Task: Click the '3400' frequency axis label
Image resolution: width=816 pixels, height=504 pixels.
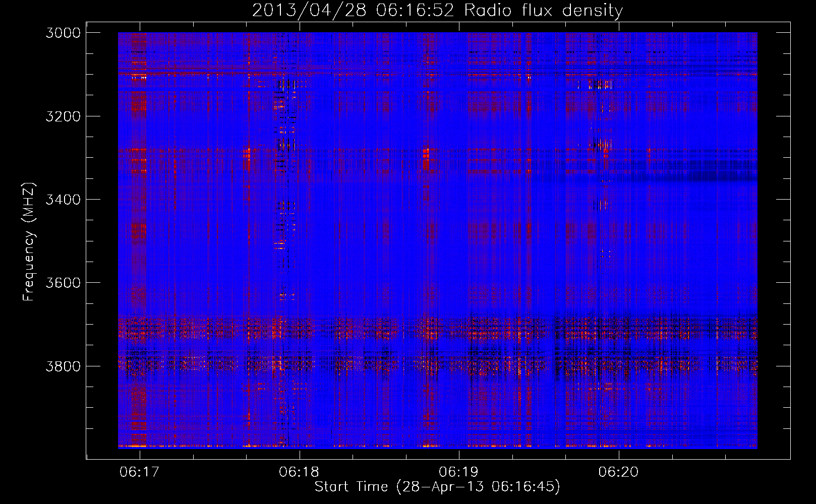Action: [x=63, y=200]
